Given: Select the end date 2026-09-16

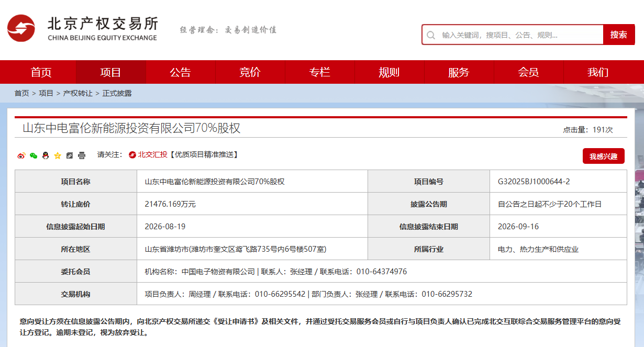Looking at the screenshot, I should pos(518,227).
